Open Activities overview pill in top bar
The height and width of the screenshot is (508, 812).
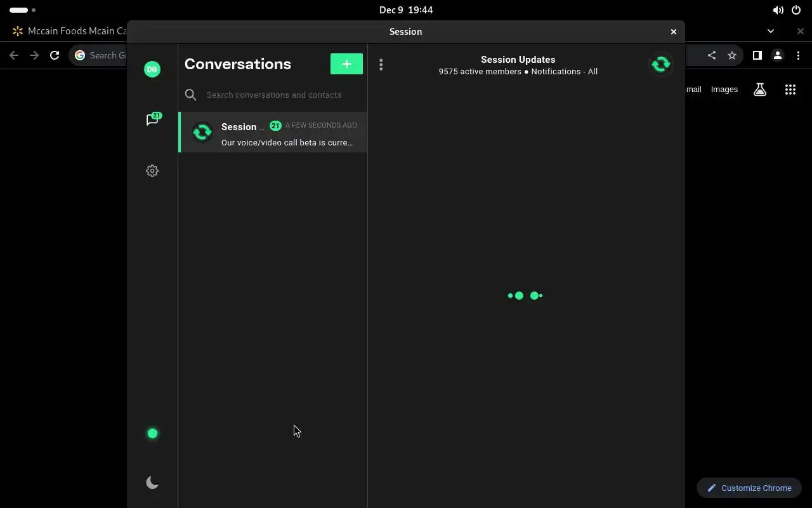22,10
